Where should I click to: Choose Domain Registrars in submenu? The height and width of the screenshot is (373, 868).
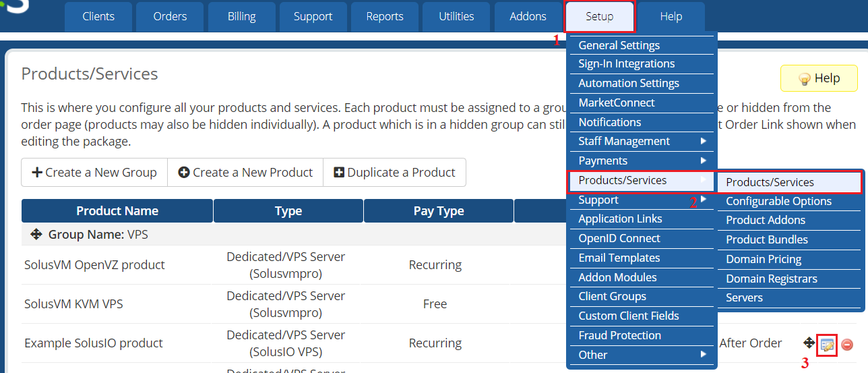pos(789,279)
